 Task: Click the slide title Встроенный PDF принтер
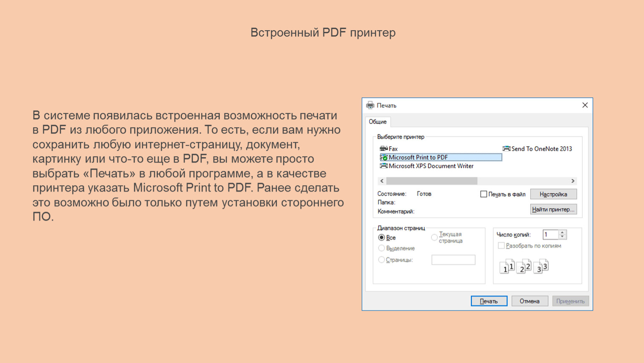click(323, 32)
